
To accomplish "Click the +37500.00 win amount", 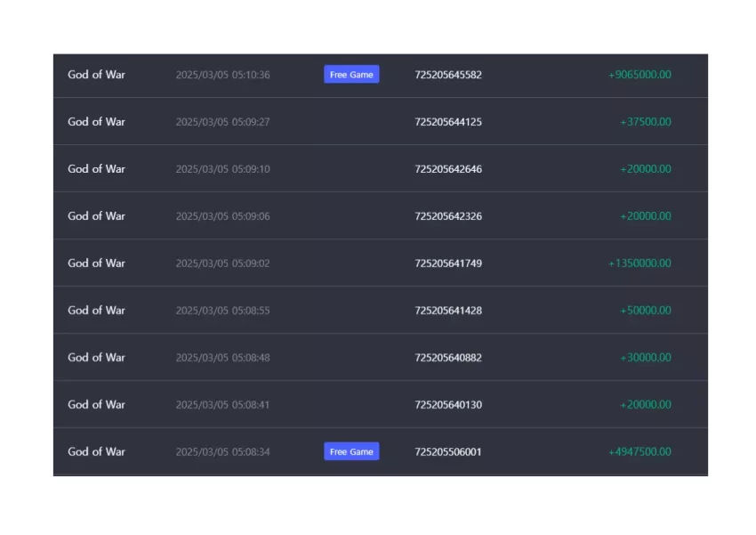I will click(x=646, y=122).
